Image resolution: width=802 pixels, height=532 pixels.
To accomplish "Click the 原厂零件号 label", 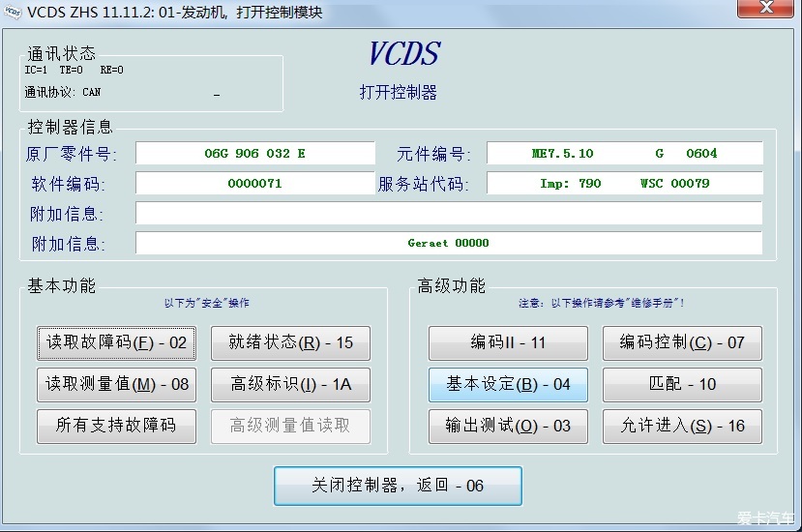I will point(71,154).
